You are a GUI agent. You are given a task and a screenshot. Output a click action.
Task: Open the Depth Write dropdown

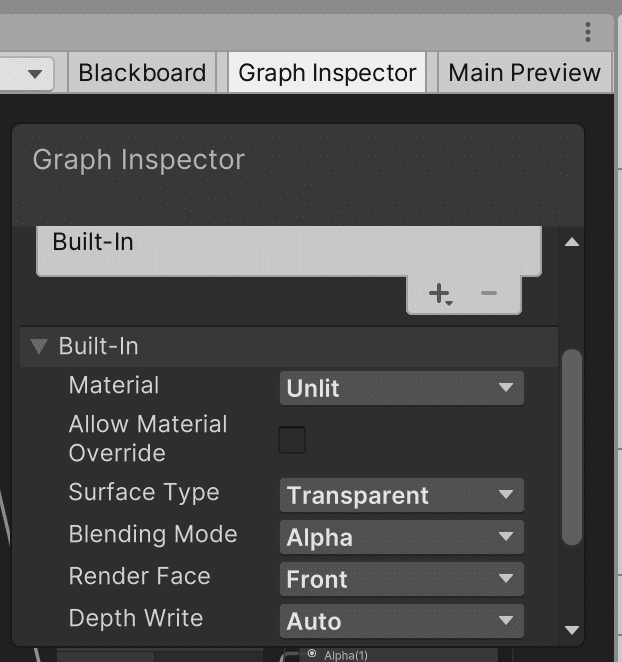pyautogui.click(x=401, y=621)
